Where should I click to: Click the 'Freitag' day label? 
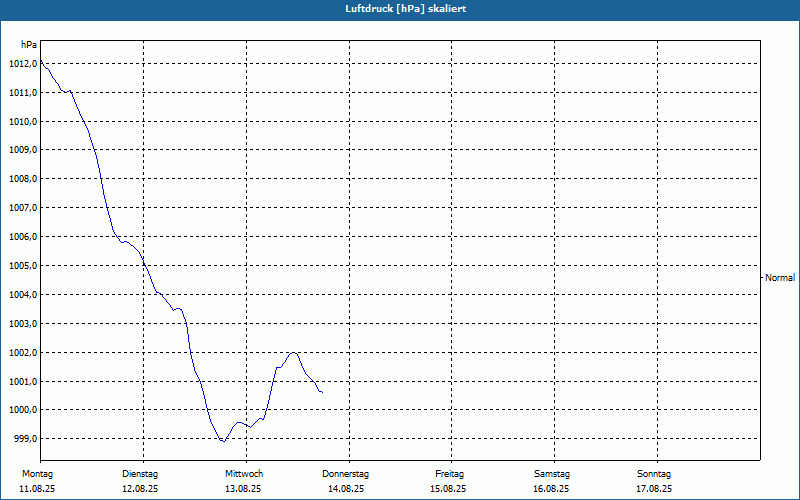[x=449, y=474]
